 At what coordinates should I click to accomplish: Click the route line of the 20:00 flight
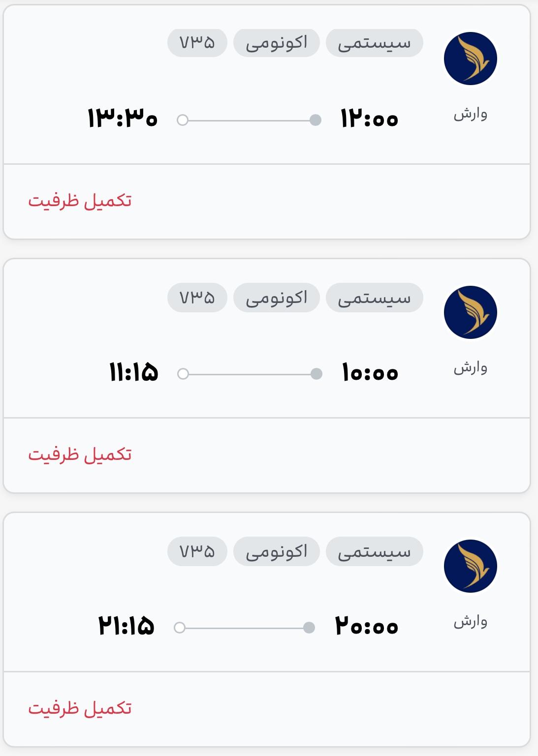[x=244, y=628]
